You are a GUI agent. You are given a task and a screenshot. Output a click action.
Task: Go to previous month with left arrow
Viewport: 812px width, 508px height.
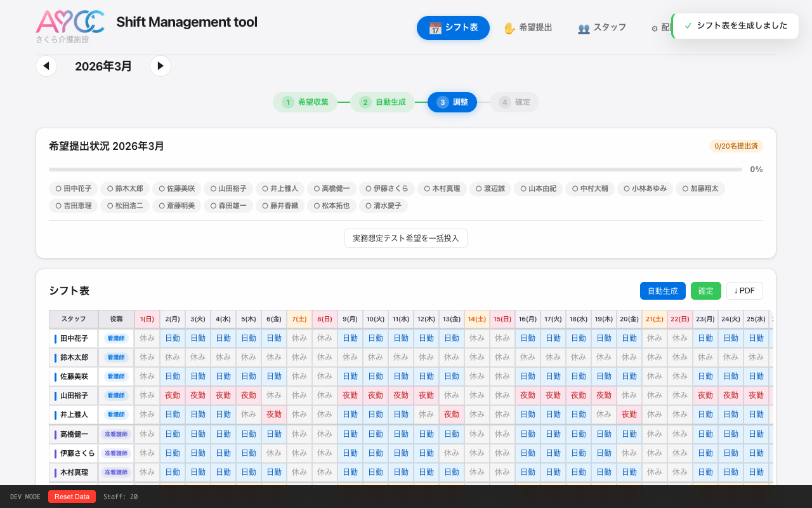(x=46, y=66)
